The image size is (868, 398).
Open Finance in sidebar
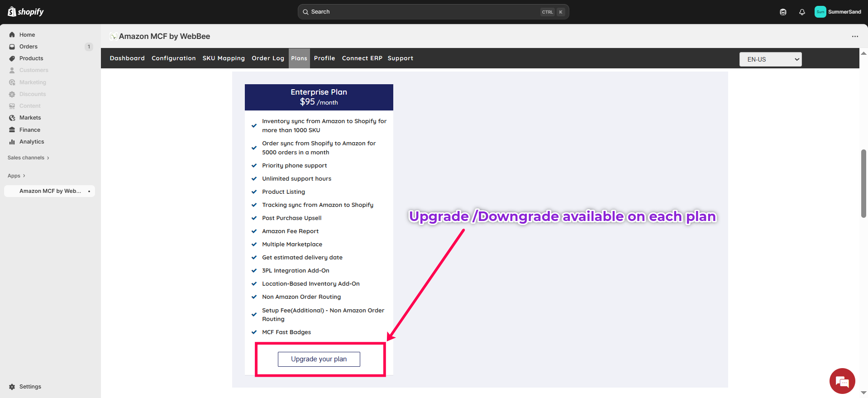30,130
